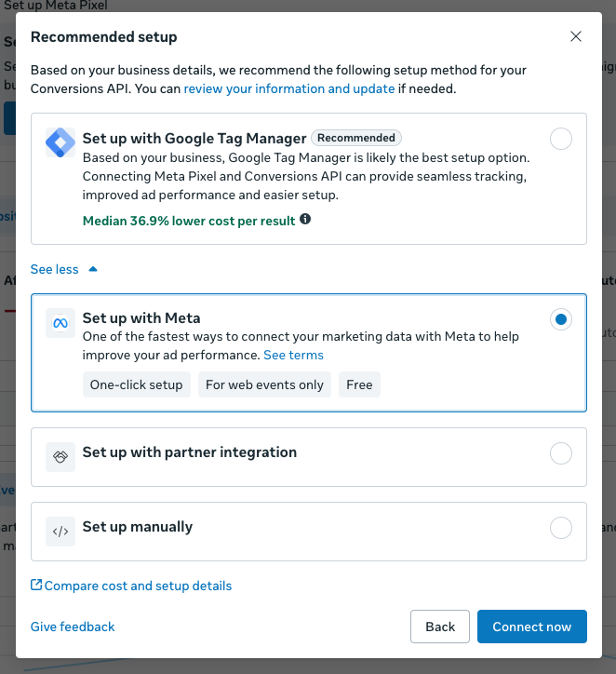Image resolution: width=616 pixels, height=674 pixels.
Task: Close the Recommended setup dialog
Action: (576, 36)
